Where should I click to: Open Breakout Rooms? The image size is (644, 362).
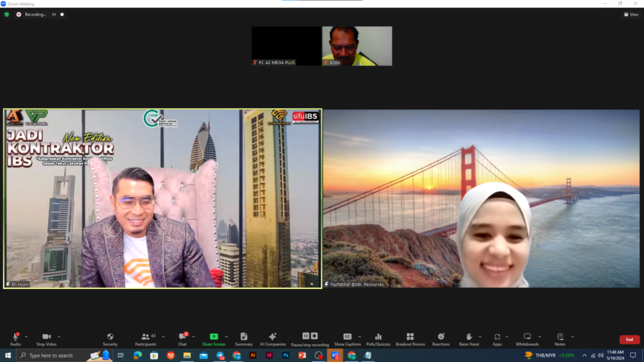pyautogui.click(x=410, y=339)
